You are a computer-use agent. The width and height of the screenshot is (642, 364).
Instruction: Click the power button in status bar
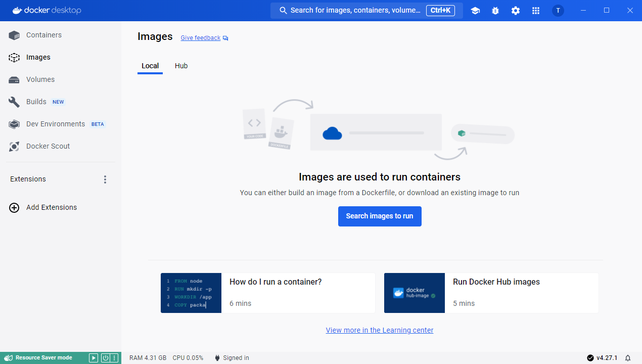pos(106,358)
